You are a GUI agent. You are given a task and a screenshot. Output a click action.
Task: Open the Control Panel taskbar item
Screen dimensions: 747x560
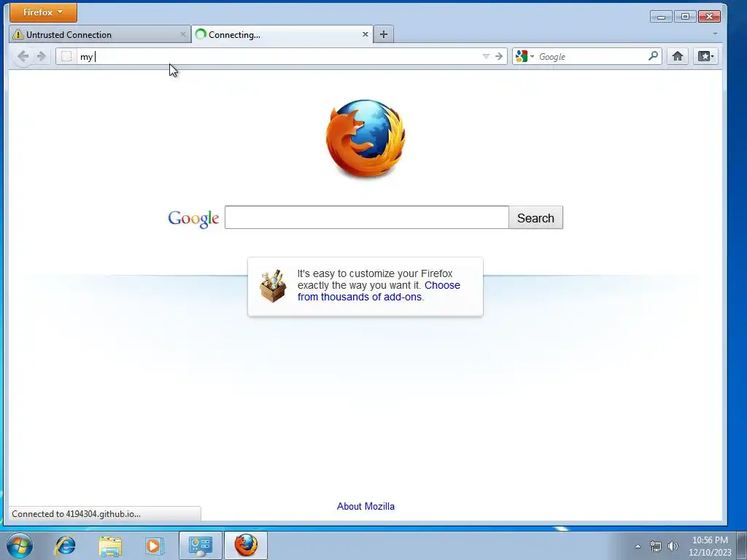pyautogui.click(x=200, y=545)
